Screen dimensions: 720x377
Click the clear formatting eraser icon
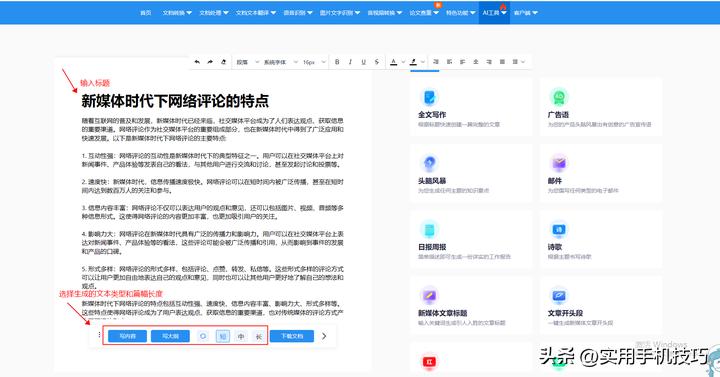tap(224, 62)
